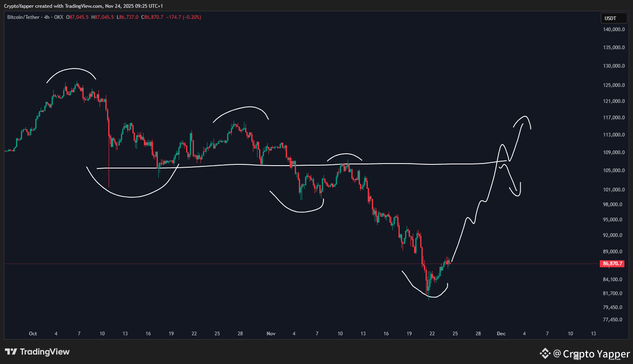Open the symbol legend Bitcoin/Tether
633x364 pixels.
[x=23, y=17]
